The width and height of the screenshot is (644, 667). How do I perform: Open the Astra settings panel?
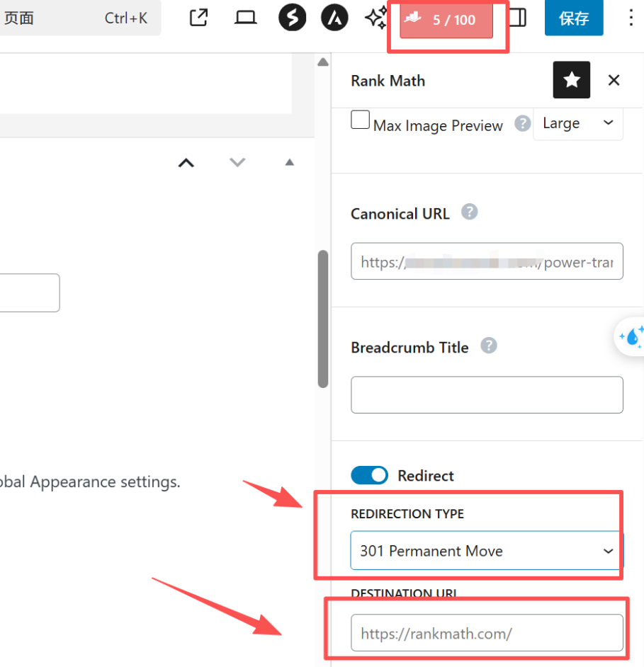coord(334,18)
